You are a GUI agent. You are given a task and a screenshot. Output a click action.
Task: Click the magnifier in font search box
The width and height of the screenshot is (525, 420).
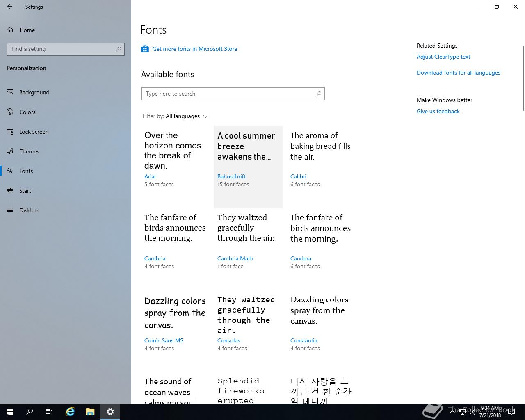pyautogui.click(x=319, y=94)
